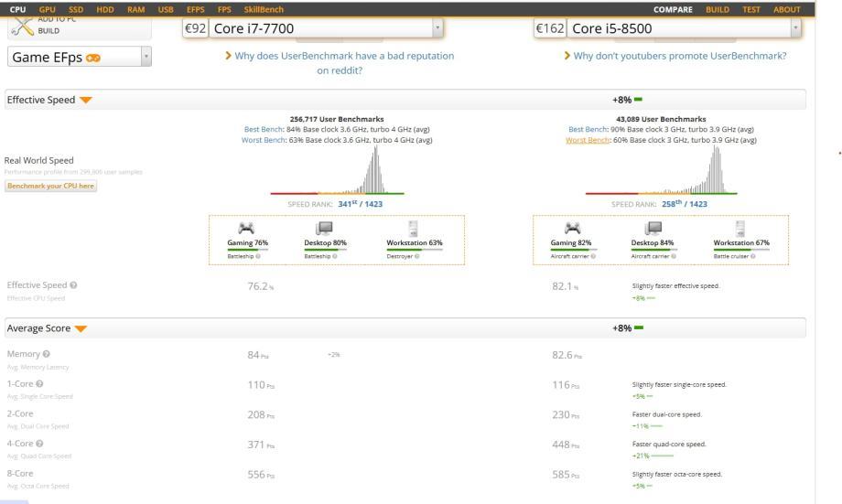Click BUILD in the top navigation
842x504 pixels.
click(718, 9)
